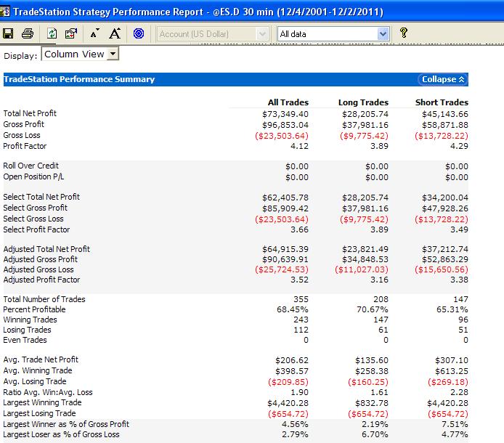504x443 pixels.
Task: Collapse the TradeStation Performance Summary section
Action: click(443, 79)
